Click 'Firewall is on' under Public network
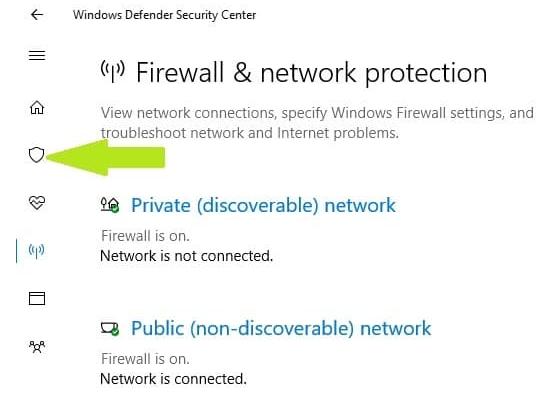This screenshot has width=550, height=397. [x=145, y=359]
